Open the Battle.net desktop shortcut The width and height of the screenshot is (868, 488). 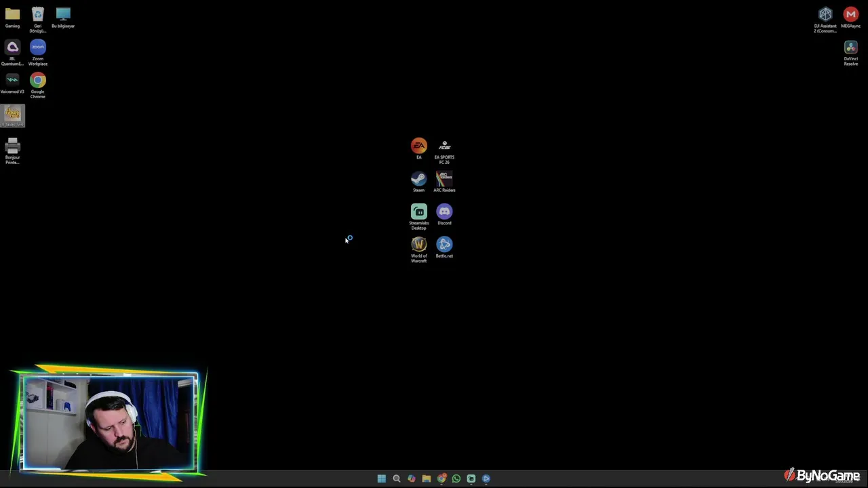444,248
